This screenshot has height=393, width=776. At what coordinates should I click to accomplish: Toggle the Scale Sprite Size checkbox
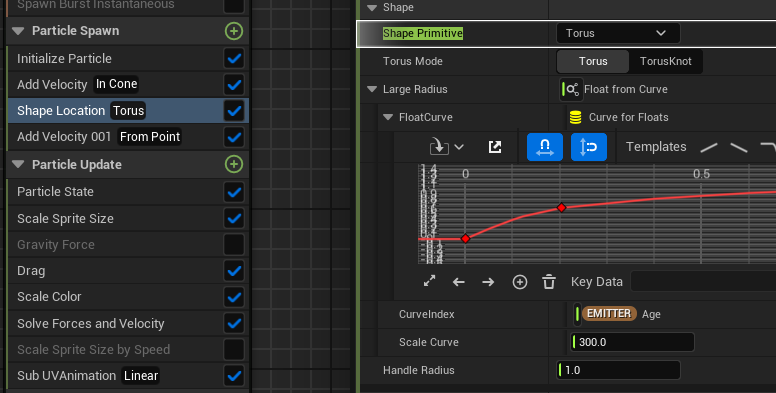[234, 218]
